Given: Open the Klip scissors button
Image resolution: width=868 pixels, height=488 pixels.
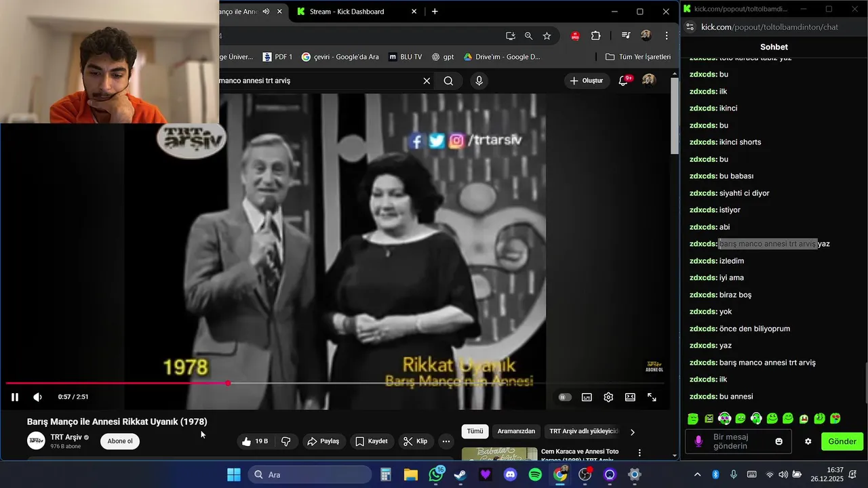Looking at the screenshot, I should (415, 441).
